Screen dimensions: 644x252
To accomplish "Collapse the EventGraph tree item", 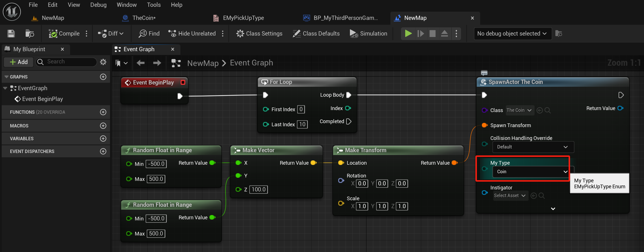I will click(x=5, y=88).
